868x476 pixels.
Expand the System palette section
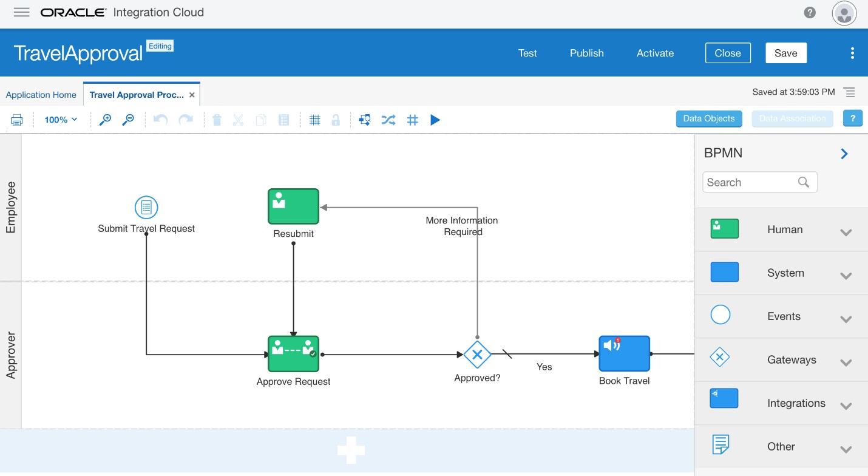[846, 275]
